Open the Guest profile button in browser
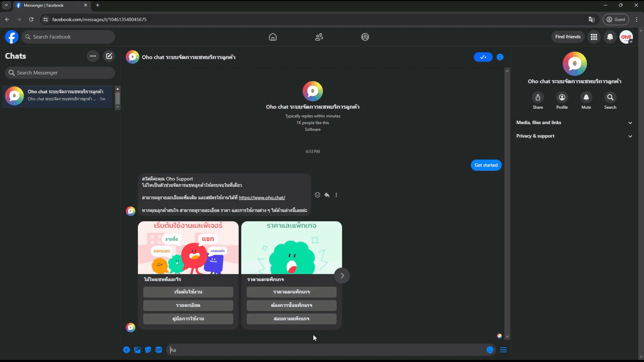 pyautogui.click(x=616, y=19)
